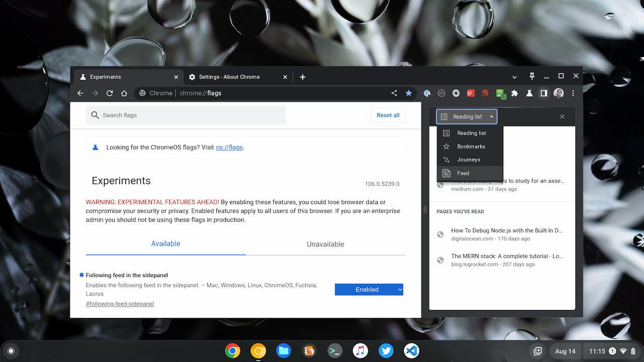This screenshot has height=362, width=644.
Task: Open a new tab
Action: pos(302,77)
